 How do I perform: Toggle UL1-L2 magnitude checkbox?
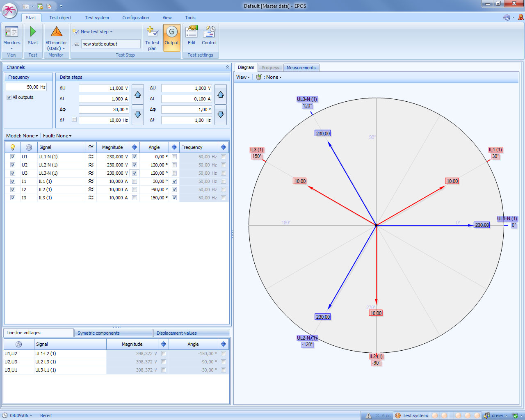[164, 354]
